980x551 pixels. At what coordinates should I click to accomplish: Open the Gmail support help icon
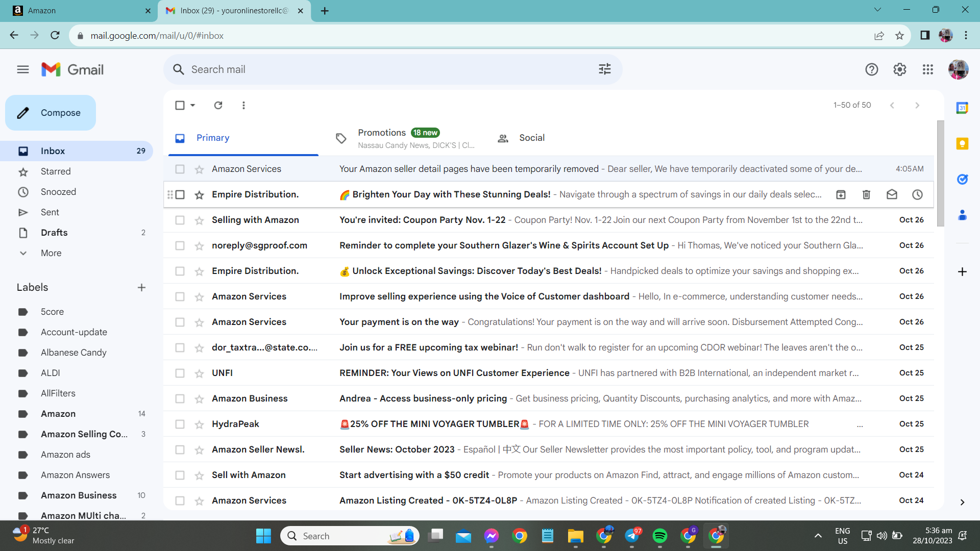pos(872,69)
